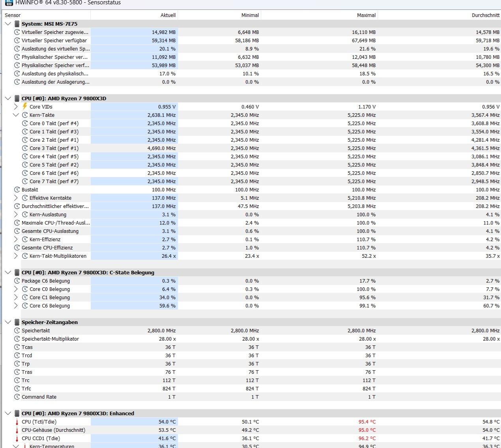Collapse the Speicher-Zeitangaben group
The image size is (501, 448).
click(8, 322)
